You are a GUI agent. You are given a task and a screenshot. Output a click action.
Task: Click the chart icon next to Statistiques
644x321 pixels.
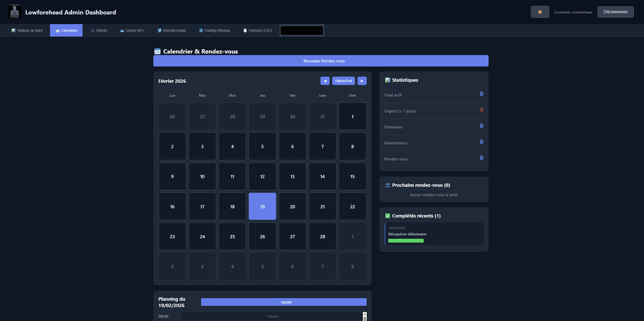[388, 80]
